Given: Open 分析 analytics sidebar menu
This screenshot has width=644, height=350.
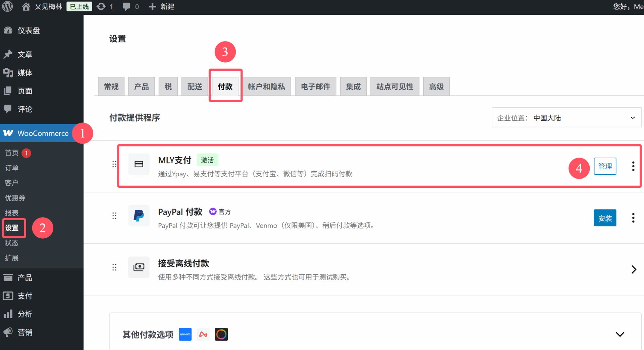Looking at the screenshot, I should pyautogui.click(x=42, y=314).
